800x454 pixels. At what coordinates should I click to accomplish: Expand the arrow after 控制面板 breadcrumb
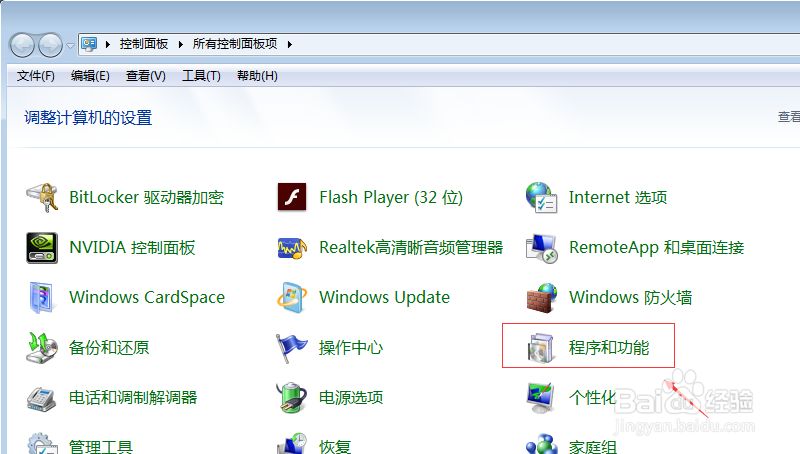coord(181,44)
